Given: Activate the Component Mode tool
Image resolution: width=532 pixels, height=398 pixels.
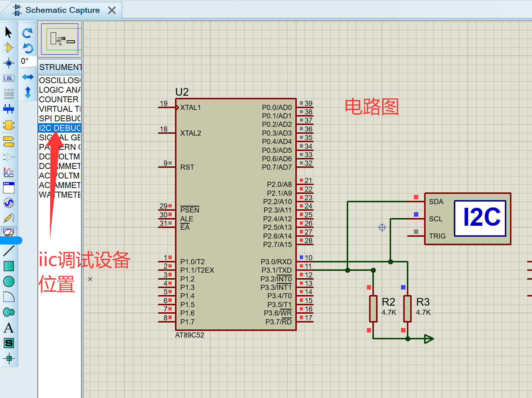Looking at the screenshot, I should 8,48.
